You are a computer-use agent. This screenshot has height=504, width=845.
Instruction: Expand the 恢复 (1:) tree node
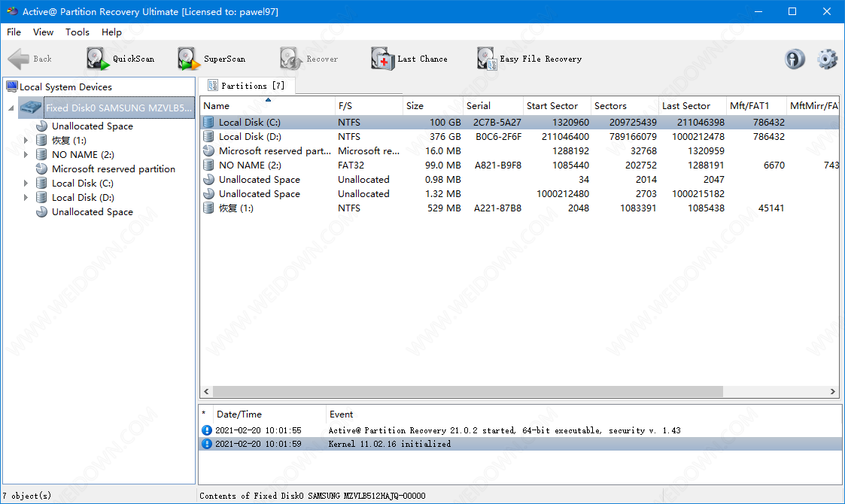click(26, 140)
